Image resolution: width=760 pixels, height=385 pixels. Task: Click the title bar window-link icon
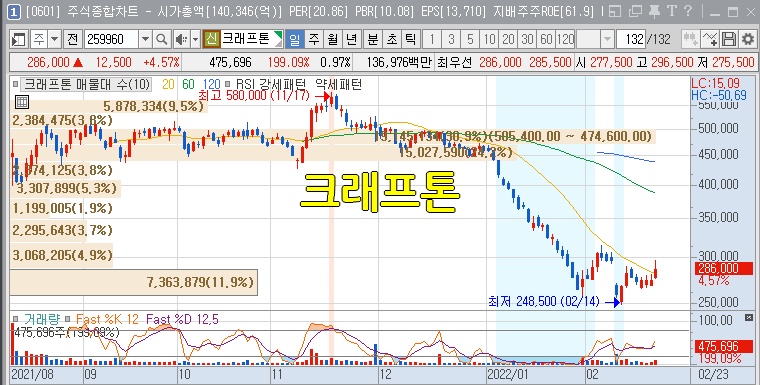(615, 12)
